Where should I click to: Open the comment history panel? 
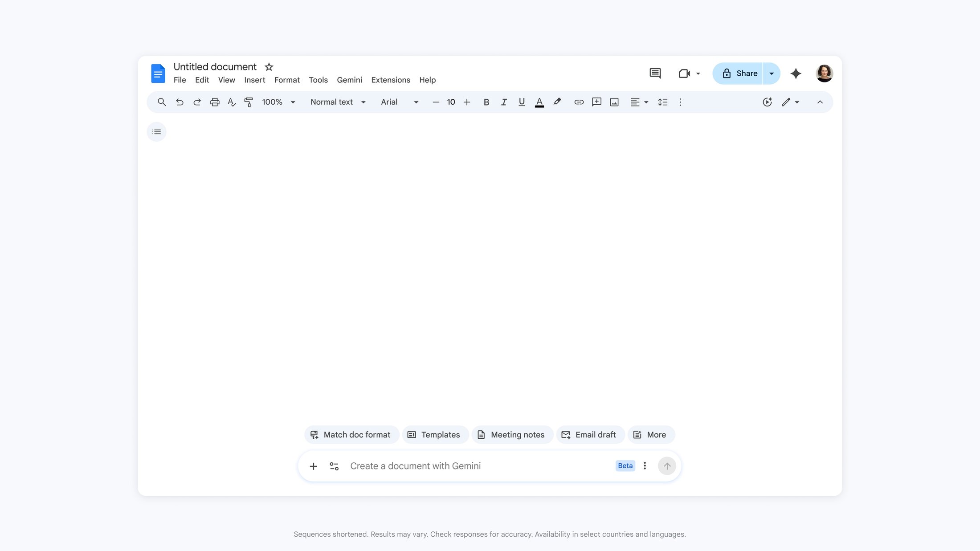655,73
